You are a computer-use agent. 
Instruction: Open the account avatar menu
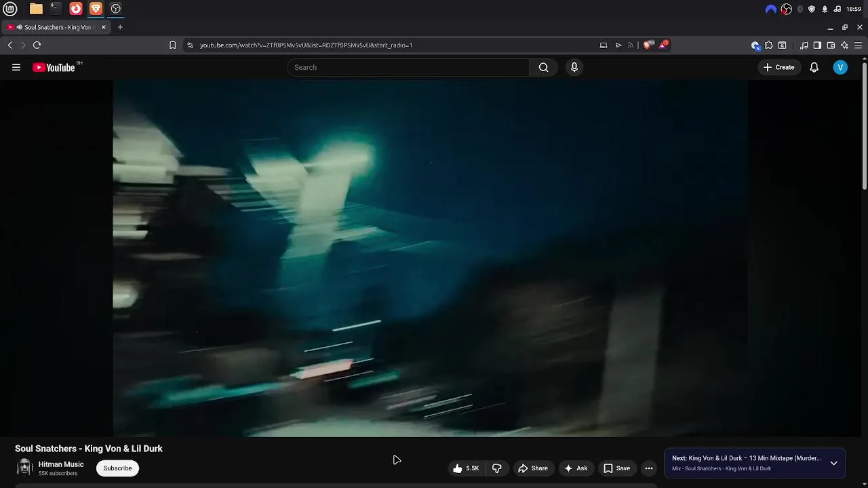(840, 67)
